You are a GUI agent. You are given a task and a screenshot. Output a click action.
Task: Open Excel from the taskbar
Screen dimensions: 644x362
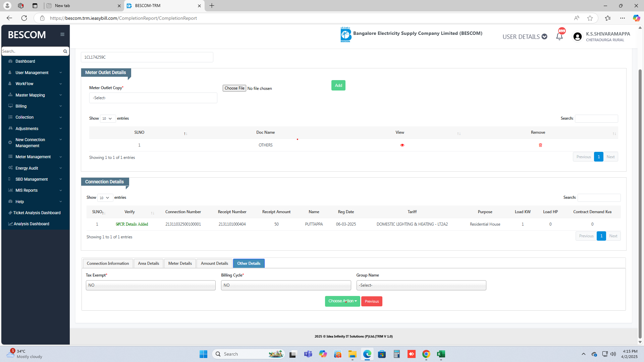pyautogui.click(x=441, y=354)
